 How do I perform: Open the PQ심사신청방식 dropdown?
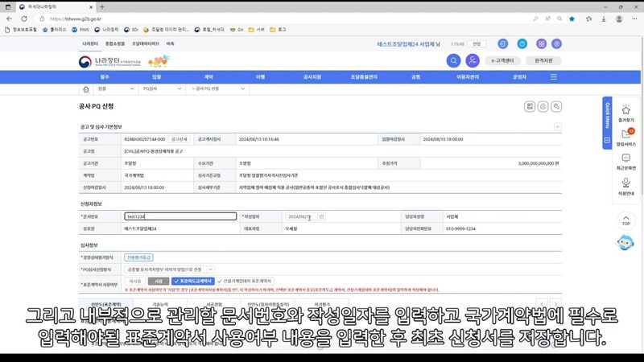point(169,269)
